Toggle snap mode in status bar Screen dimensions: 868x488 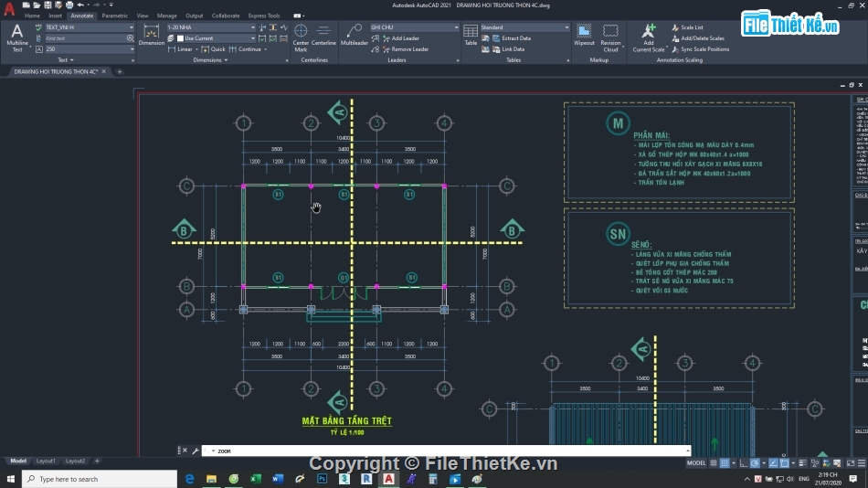point(725,463)
